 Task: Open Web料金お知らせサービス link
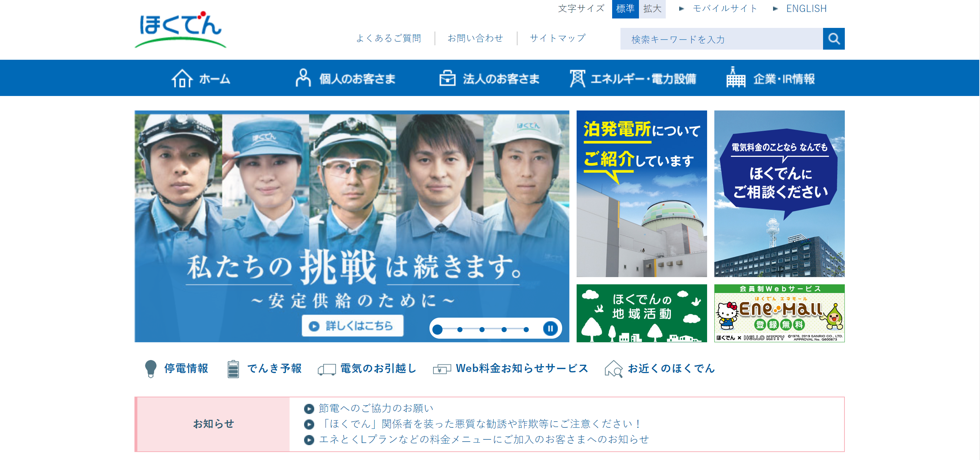pyautogui.click(x=522, y=368)
